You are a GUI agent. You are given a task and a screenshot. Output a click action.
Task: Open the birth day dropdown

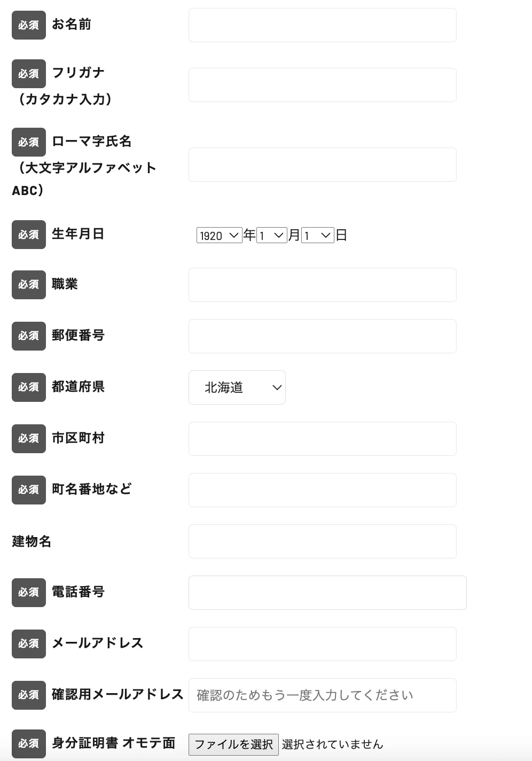pos(318,235)
